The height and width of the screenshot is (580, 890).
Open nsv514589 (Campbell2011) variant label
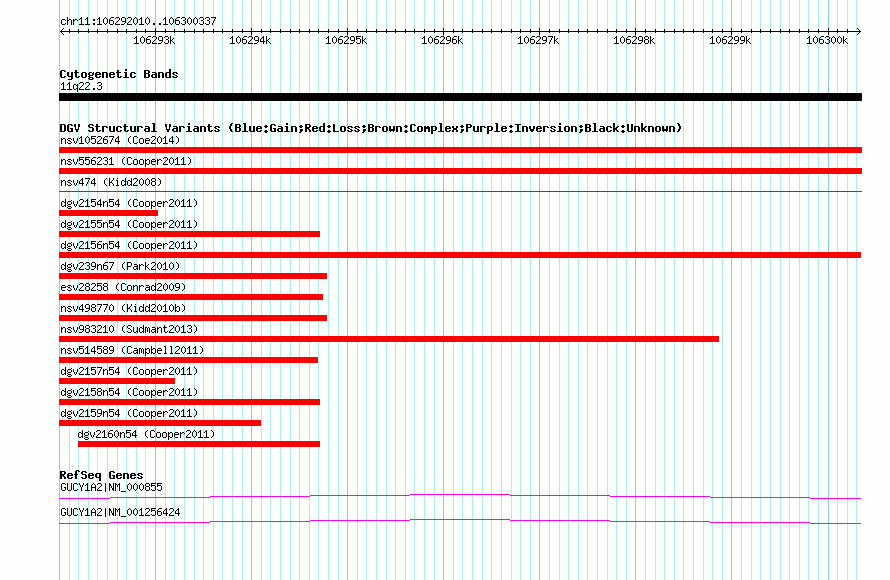pyautogui.click(x=132, y=350)
